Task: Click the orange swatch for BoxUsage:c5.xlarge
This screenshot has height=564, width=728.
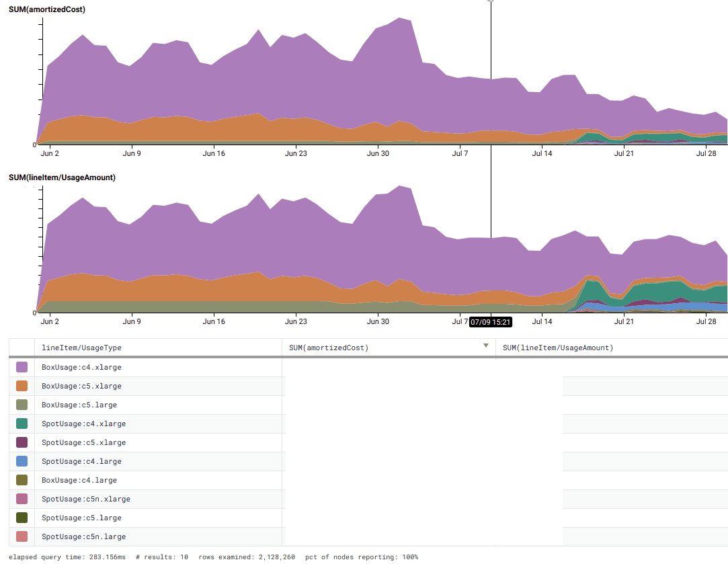Action: [x=22, y=386]
